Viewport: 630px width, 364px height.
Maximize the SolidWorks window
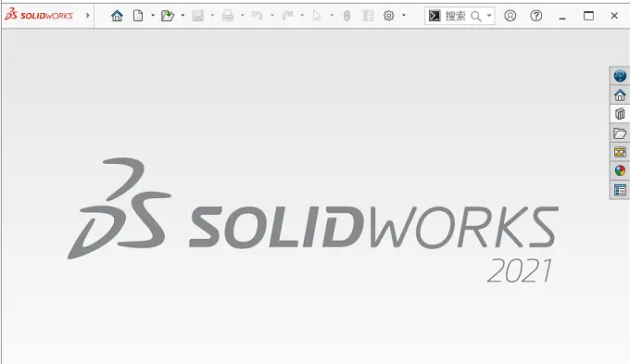588,16
